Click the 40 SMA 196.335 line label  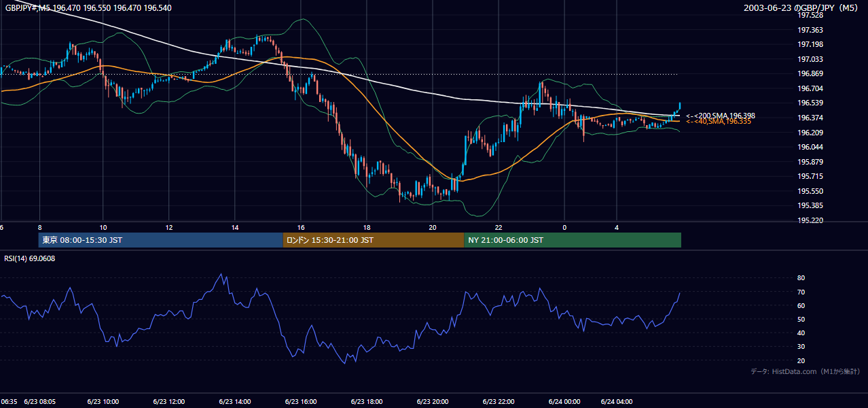[x=718, y=121]
